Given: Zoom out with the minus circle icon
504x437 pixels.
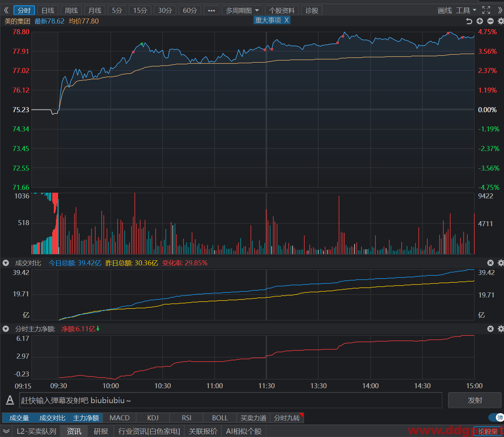Looking at the screenshot, I should pos(490,21).
